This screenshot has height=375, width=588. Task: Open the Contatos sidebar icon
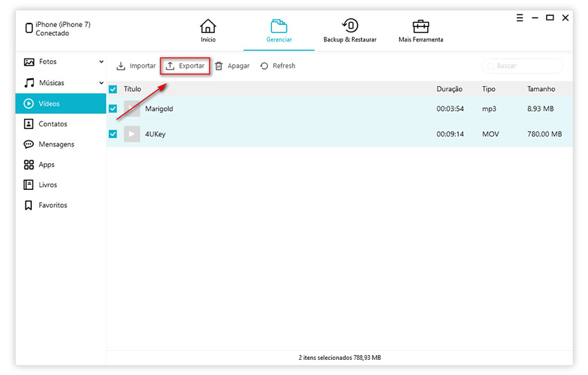tap(29, 124)
